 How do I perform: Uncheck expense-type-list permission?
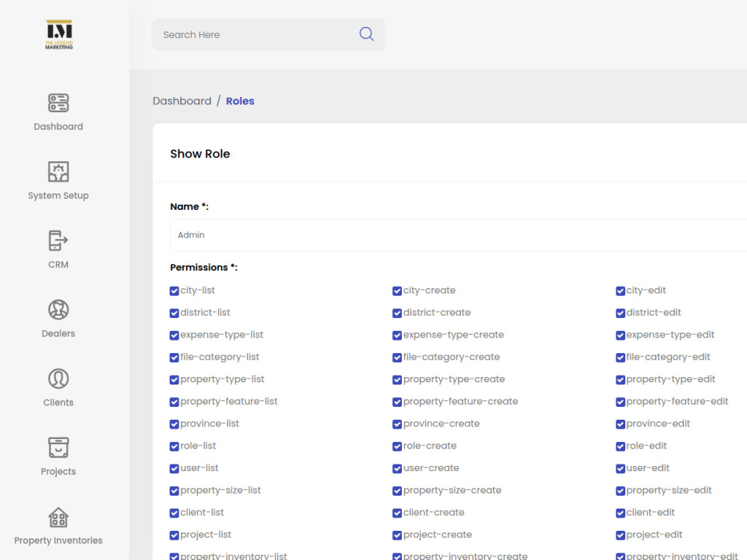[174, 335]
